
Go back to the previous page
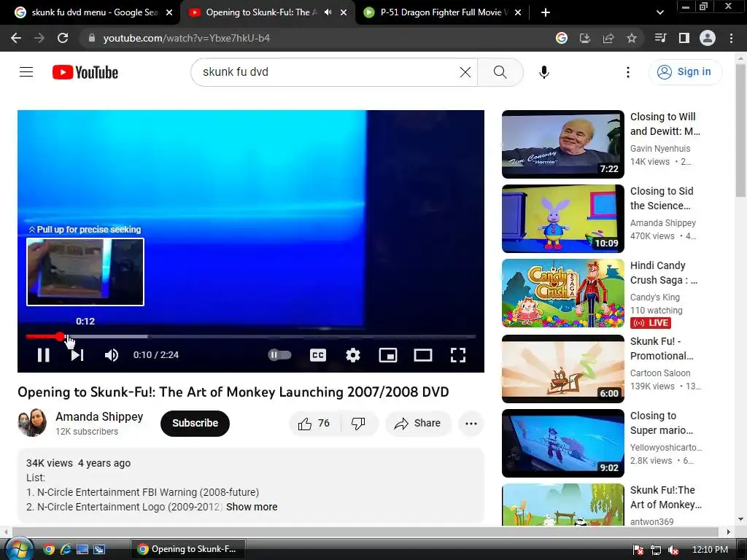click(16, 38)
